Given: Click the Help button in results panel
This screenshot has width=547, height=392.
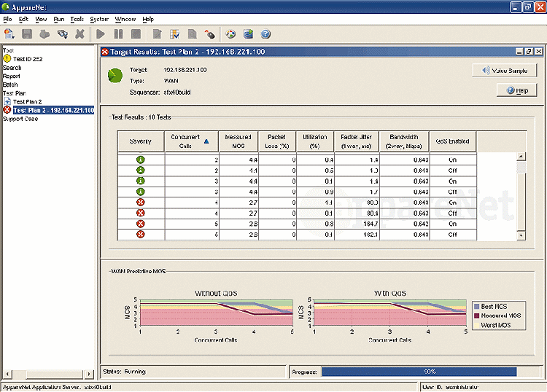Looking at the screenshot, I should (516, 90).
